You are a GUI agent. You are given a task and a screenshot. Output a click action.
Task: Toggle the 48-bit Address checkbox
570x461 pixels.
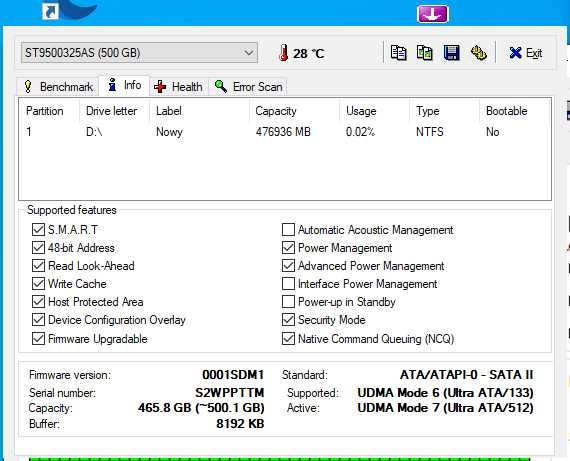point(38,248)
